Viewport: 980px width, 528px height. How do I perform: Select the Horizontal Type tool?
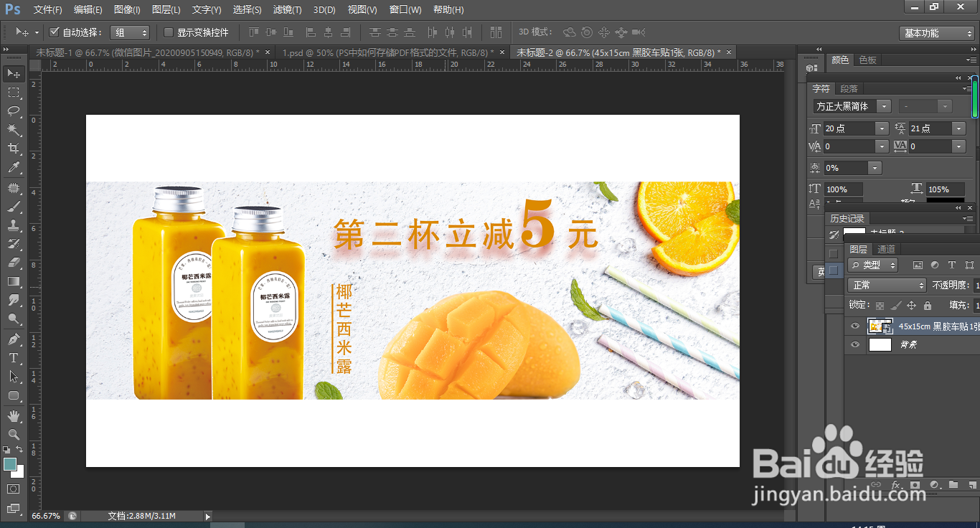point(14,357)
